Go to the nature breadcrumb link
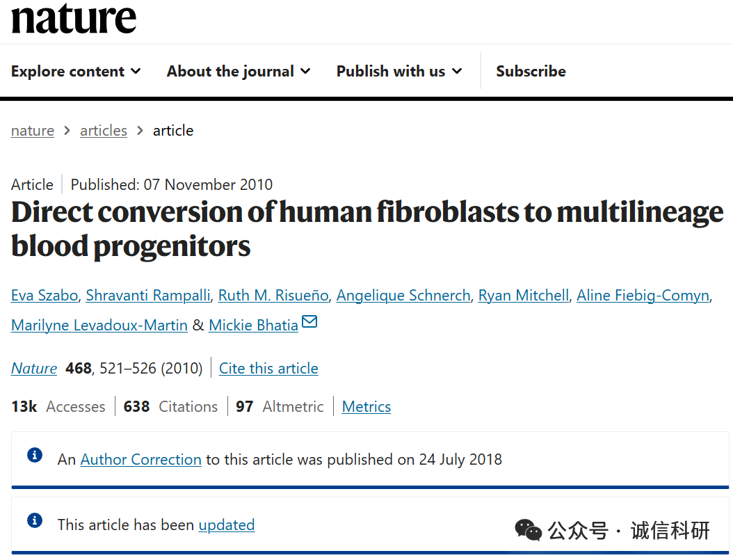This screenshot has height=560, width=733. [33, 131]
